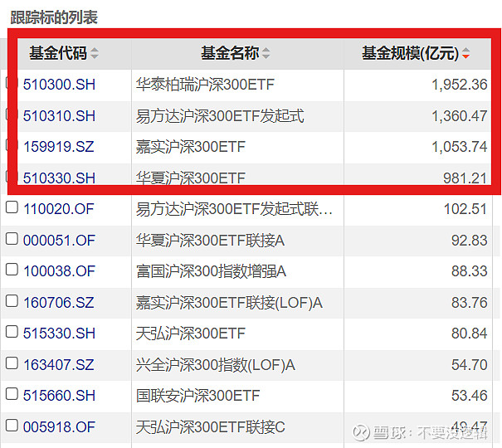The height and width of the screenshot is (448, 502).
Task: Click the name 华夏沪深300ETF联接A
Action: (x=210, y=241)
